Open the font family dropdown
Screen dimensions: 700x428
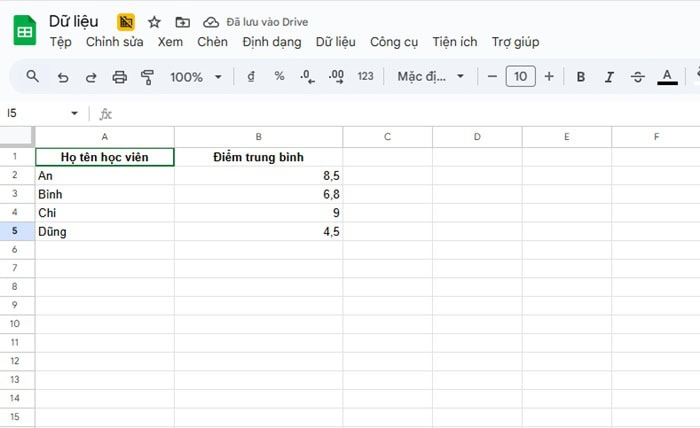point(431,77)
